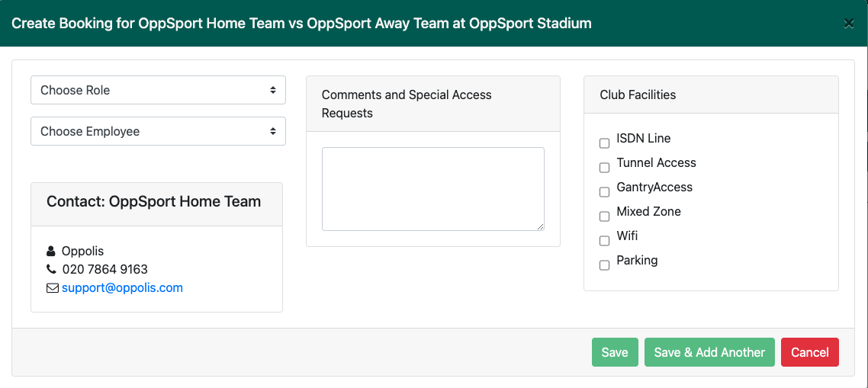
Task: Tick the Tunnel Access checkbox
Action: [x=605, y=168]
